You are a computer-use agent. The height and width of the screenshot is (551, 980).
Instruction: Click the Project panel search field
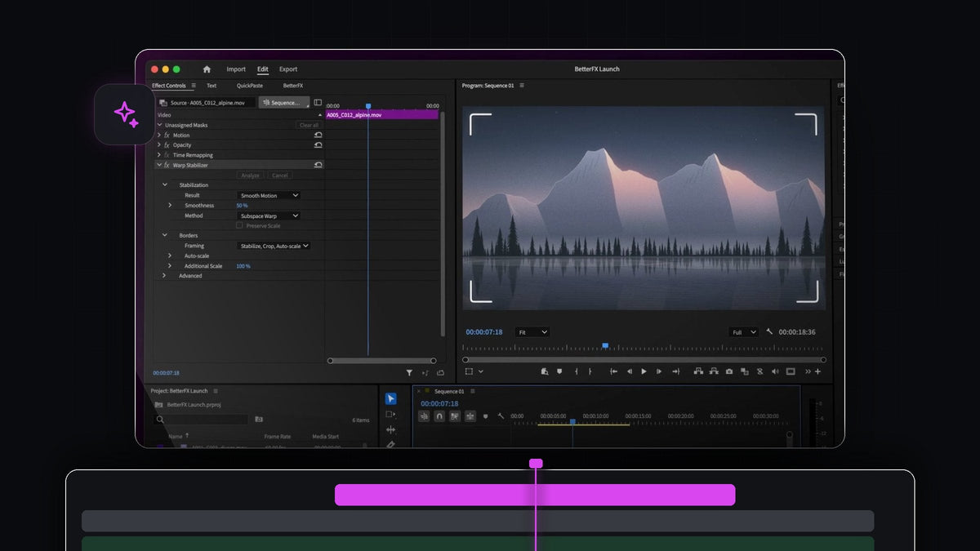(x=201, y=420)
